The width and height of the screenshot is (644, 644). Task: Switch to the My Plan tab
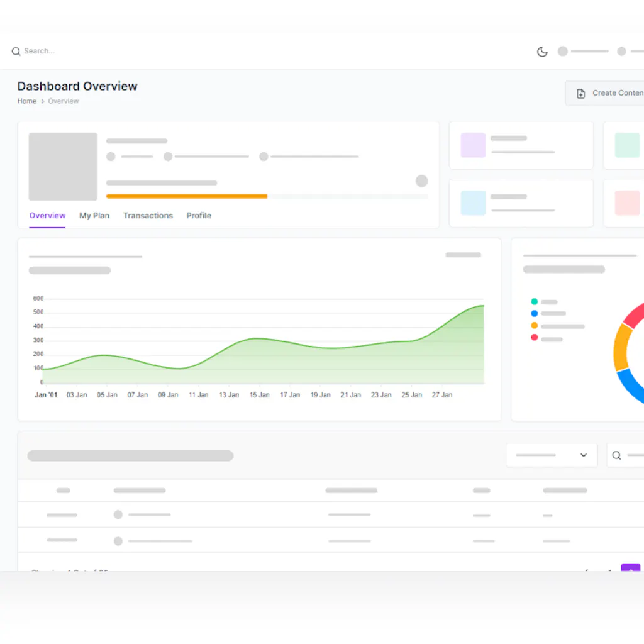[x=94, y=216]
